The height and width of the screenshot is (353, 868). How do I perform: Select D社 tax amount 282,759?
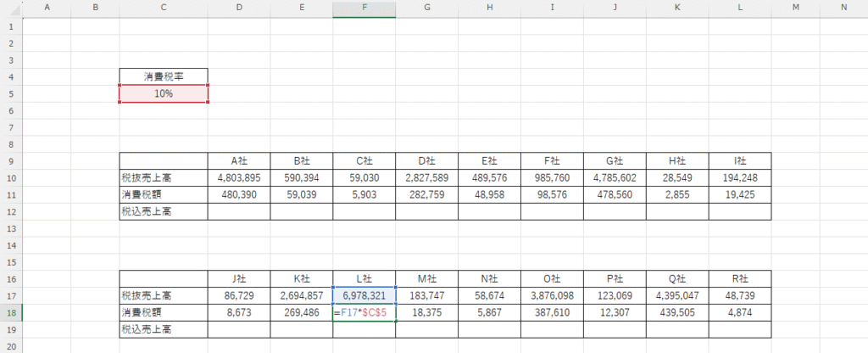point(426,194)
